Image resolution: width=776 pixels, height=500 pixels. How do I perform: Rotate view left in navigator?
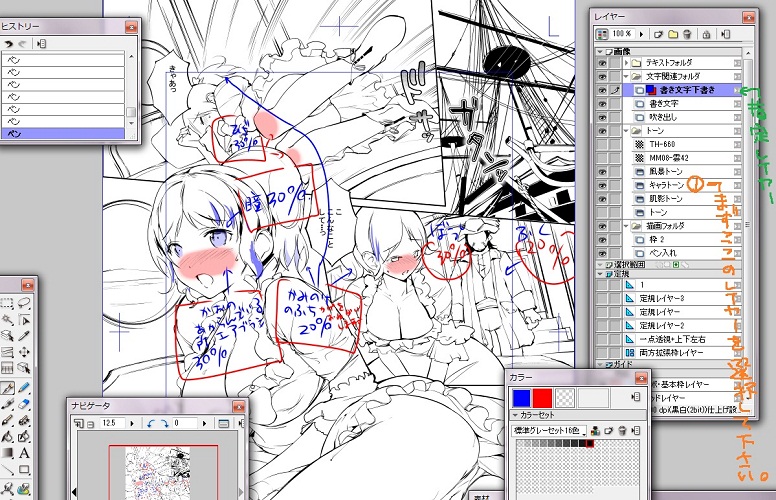pos(151,423)
